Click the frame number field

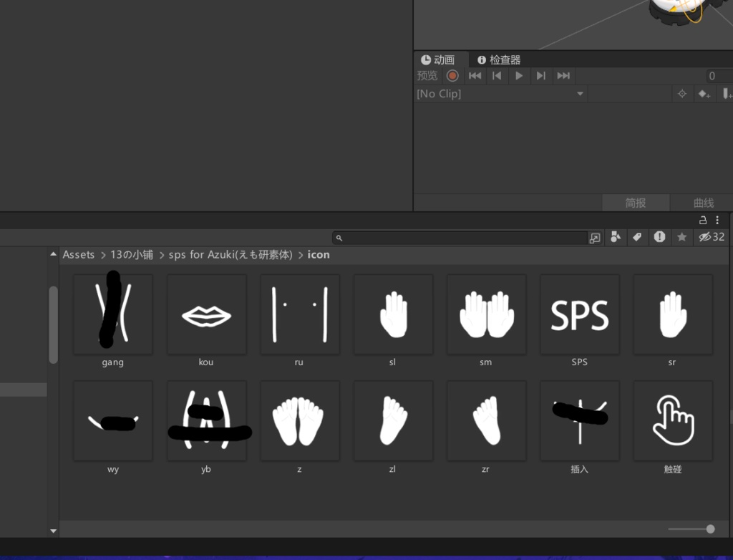[720, 76]
